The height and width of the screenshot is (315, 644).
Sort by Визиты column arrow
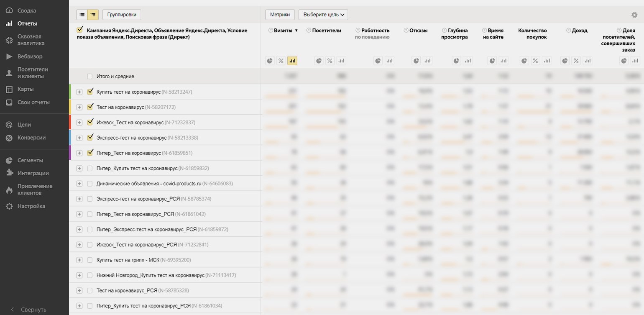click(296, 31)
